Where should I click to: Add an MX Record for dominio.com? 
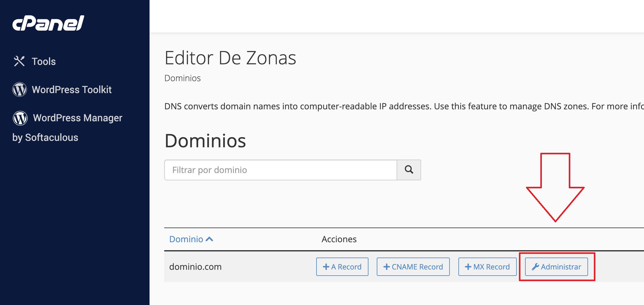pyautogui.click(x=487, y=267)
